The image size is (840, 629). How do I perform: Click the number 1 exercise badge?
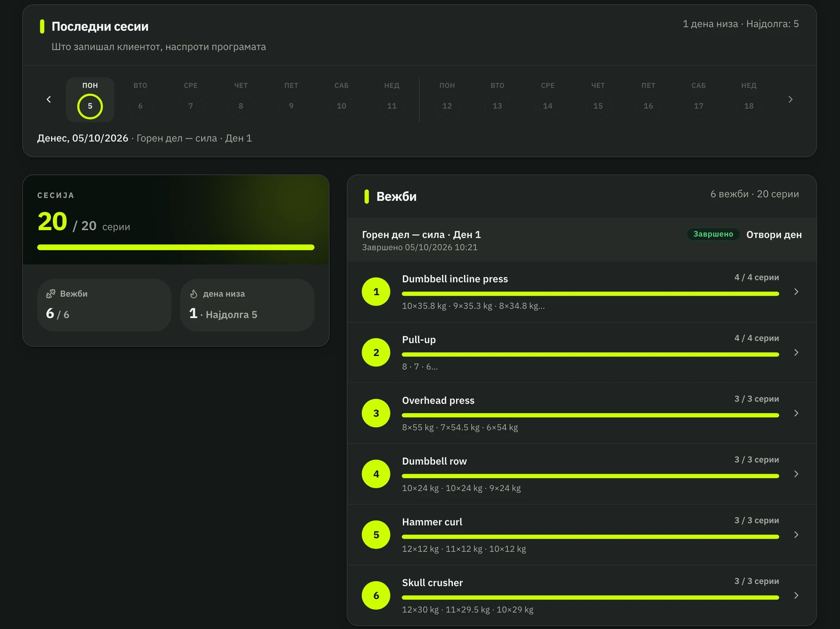tap(376, 291)
